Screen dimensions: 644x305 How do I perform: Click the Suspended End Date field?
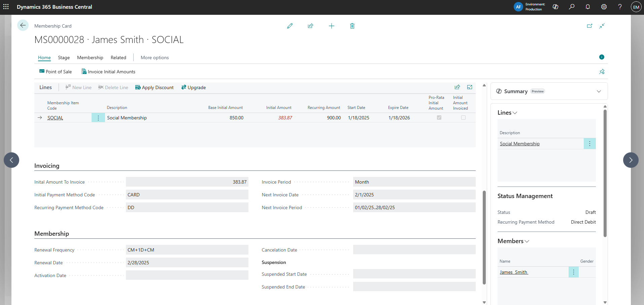pos(414,287)
